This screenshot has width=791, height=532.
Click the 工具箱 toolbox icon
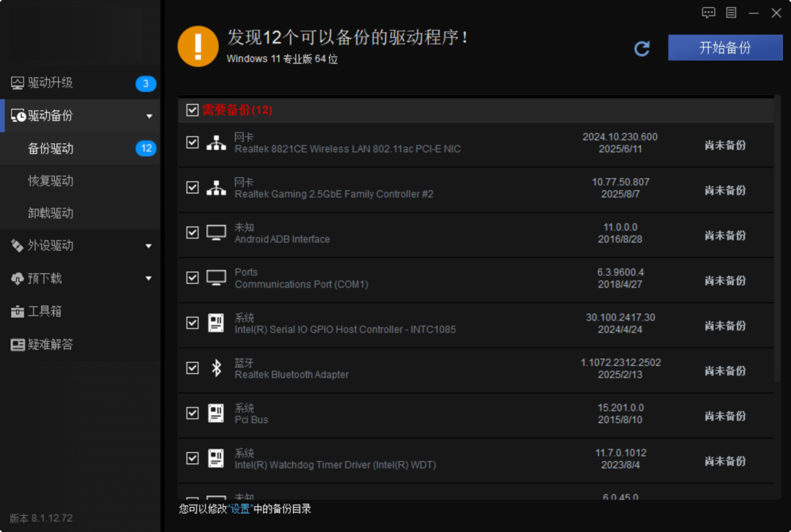pos(17,312)
